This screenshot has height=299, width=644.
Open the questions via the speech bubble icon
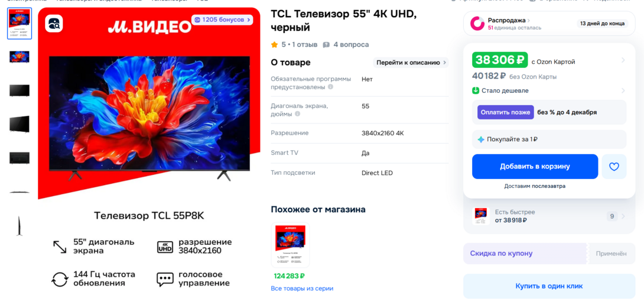pos(326,45)
